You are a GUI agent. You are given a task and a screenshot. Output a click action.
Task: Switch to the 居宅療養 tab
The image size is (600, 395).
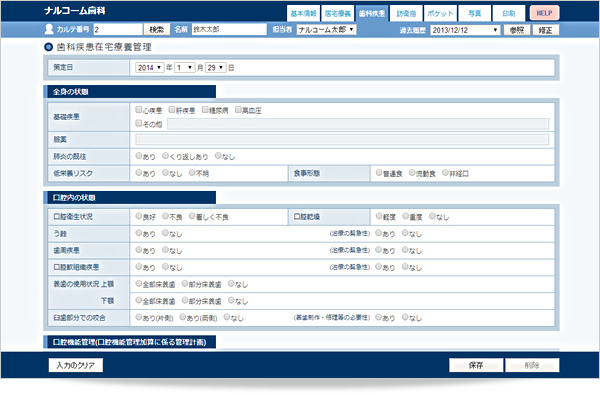click(x=338, y=13)
